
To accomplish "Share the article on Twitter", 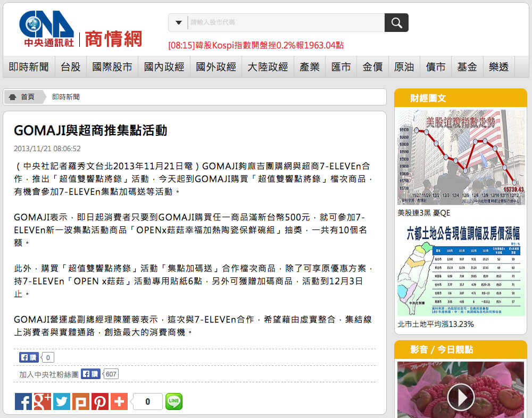I will [x=62, y=401].
